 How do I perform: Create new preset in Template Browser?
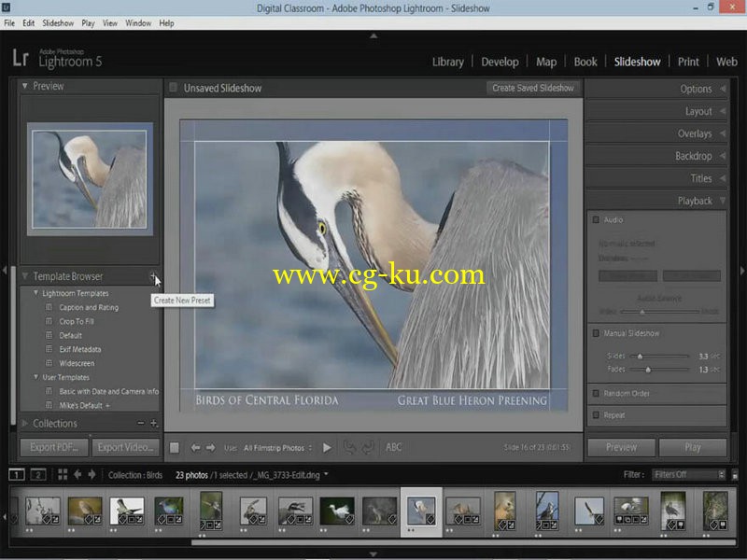coord(153,275)
